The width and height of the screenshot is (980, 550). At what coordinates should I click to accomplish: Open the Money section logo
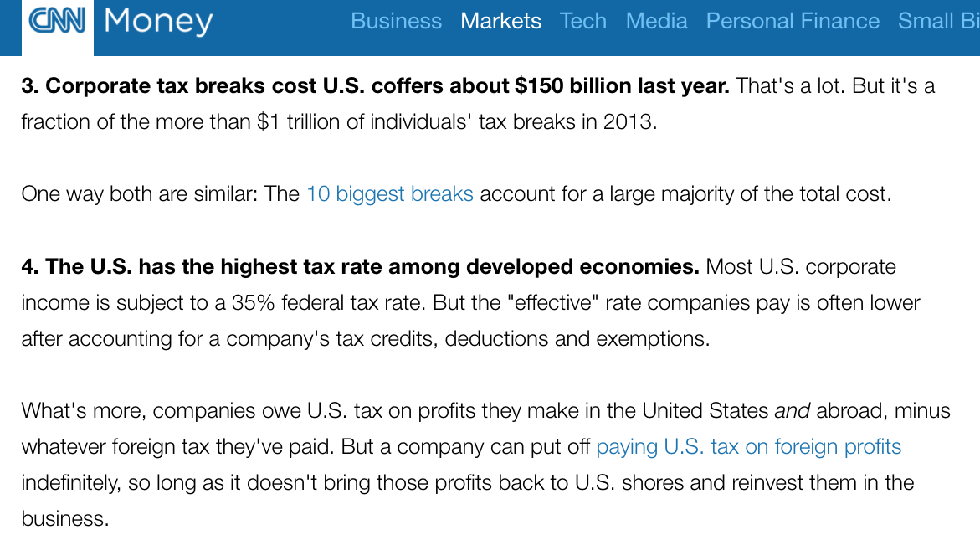(159, 22)
